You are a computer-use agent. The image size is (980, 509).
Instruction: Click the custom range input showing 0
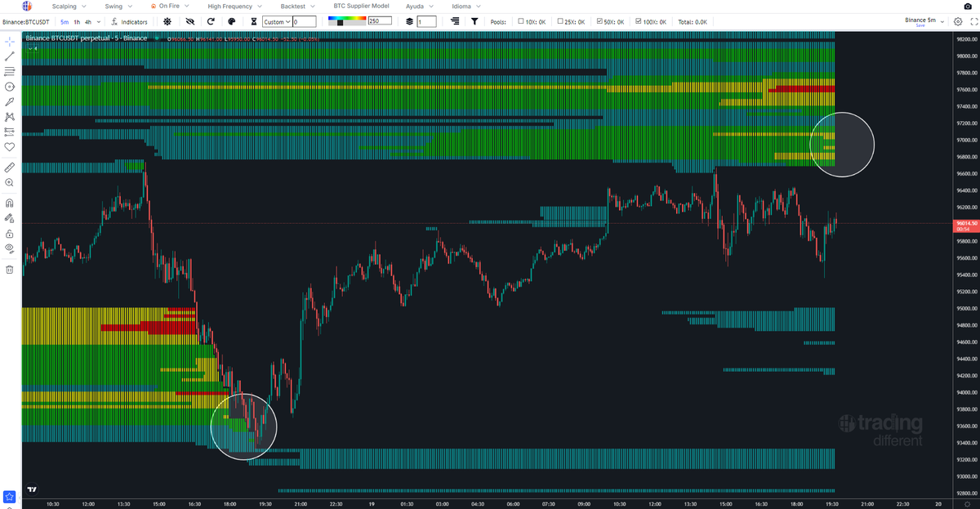pyautogui.click(x=304, y=21)
